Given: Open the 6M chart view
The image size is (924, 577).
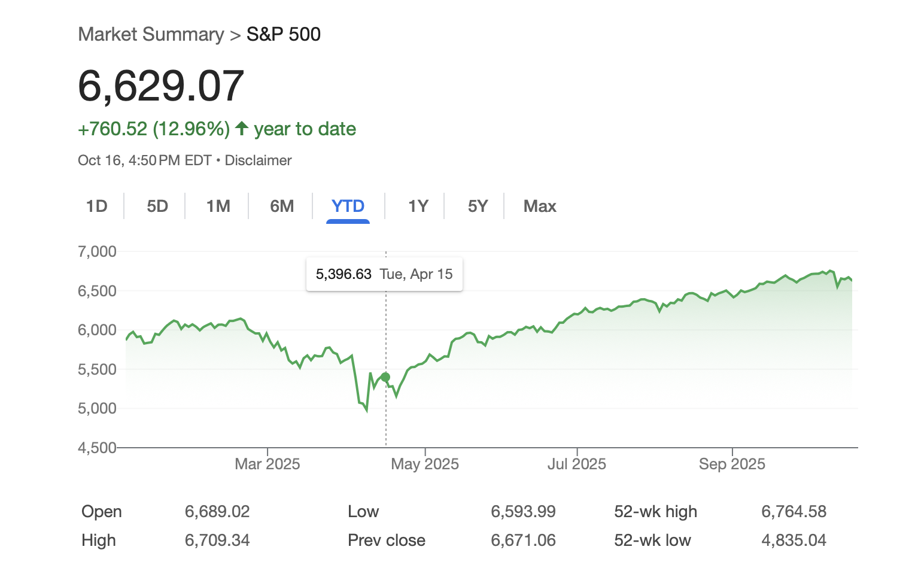Looking at the screenshot, I should point(282,206).
